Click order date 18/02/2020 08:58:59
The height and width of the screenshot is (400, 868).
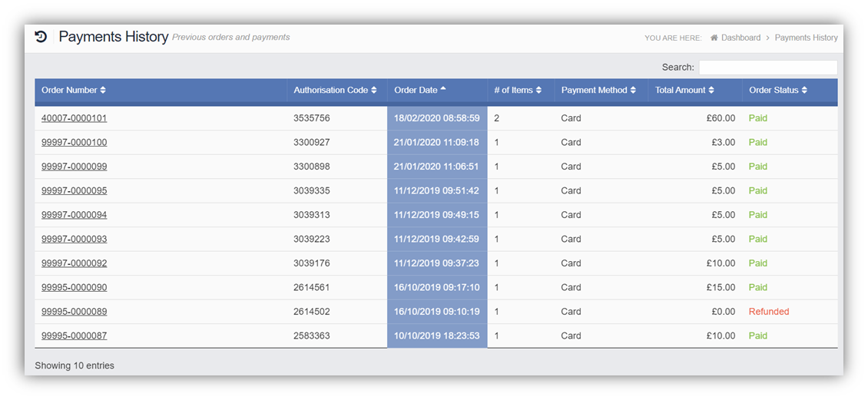(x=437, y=117)
